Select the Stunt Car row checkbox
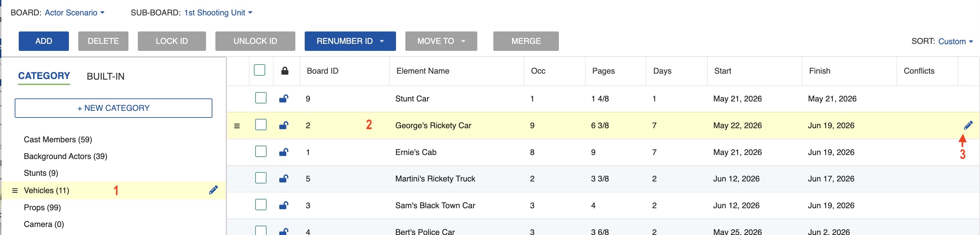The height and width of the screenshot is (235, 980). pos(261,98)
